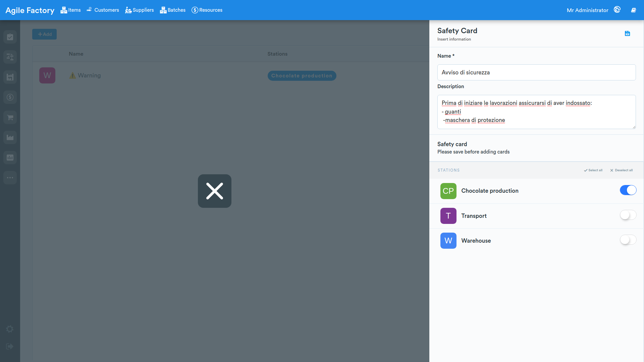The height and width of the screenshot is (362, 644).
Task: Open the Resources menu
Action: coord(207,10)
